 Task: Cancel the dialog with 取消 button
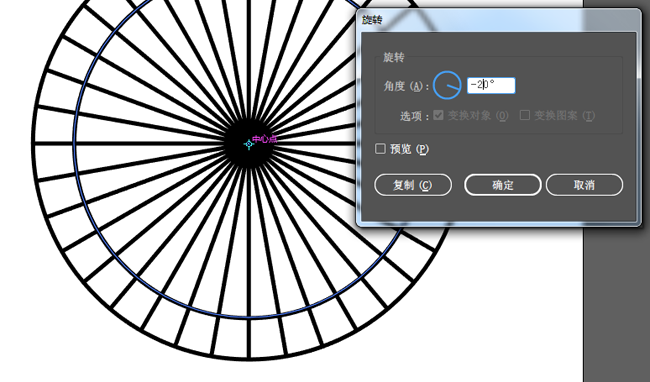click(x=584, y=185)
